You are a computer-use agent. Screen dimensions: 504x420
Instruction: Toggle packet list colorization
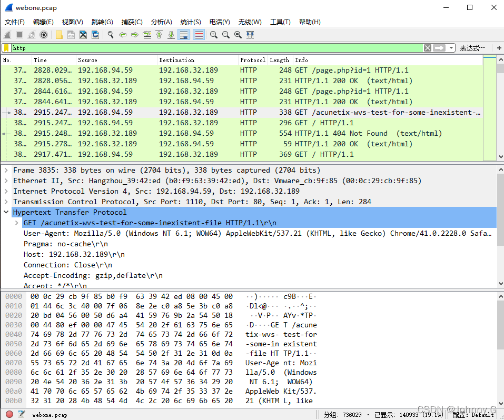[199, 35]
